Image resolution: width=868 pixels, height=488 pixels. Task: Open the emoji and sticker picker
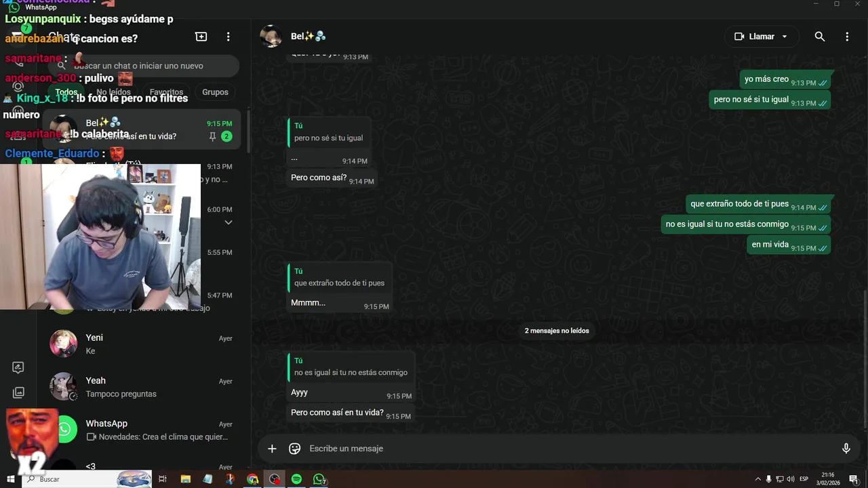(x=294, y=449)
